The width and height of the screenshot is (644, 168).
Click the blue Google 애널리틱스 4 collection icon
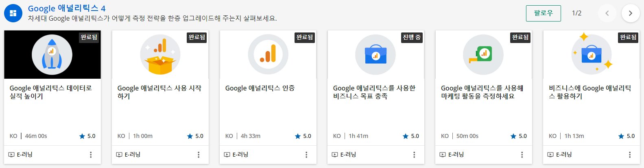coord(13,13)
